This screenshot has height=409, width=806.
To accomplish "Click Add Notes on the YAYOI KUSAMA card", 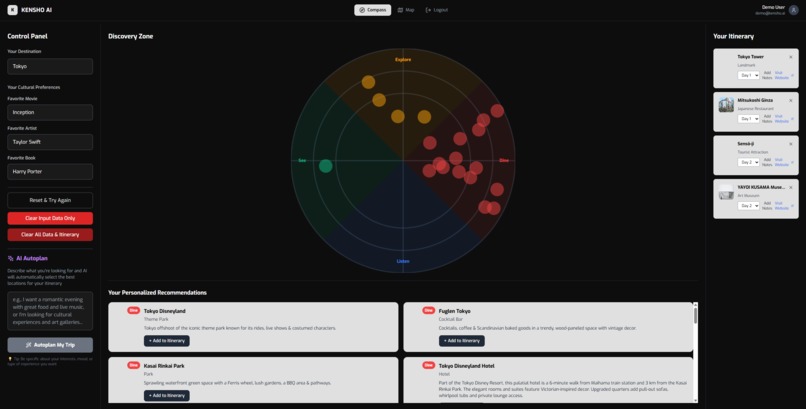I will pyautogui.click(x=767, y=206).
